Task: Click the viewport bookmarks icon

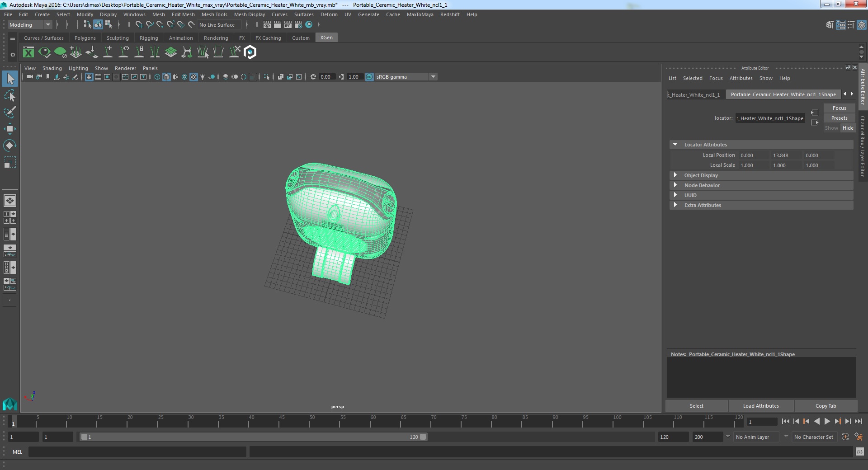Action: point(48,77)
